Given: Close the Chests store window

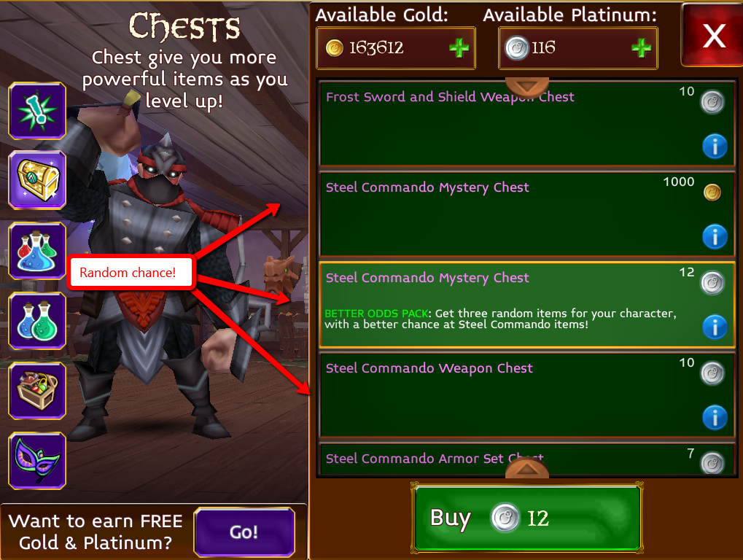Looking at the screenshot, I should [713, 36].
